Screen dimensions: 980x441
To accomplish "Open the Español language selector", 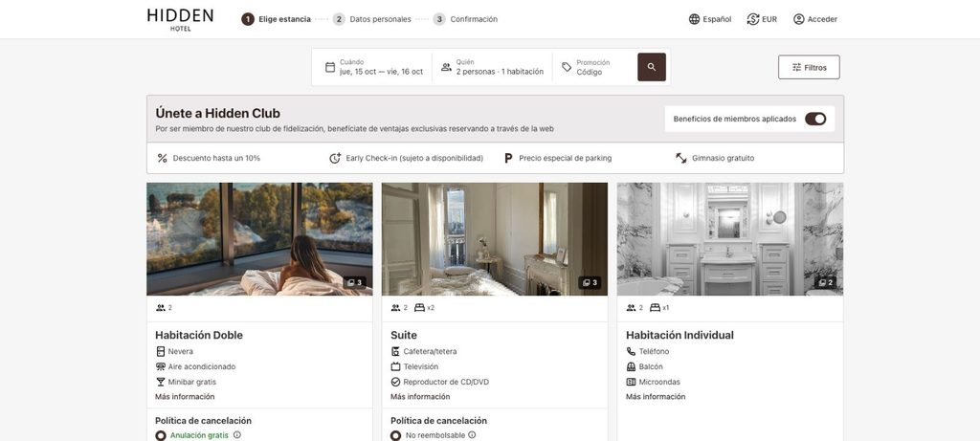I will (x=710, y=19).
